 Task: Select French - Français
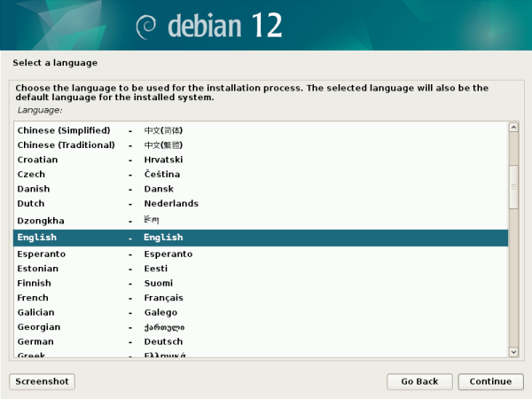(x=261, y=298)
